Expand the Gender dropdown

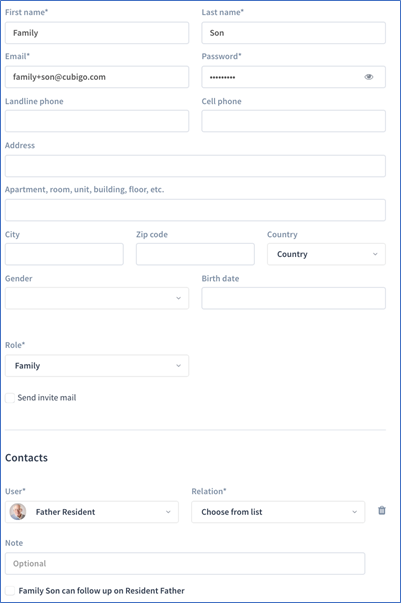(x=97, y=298)
